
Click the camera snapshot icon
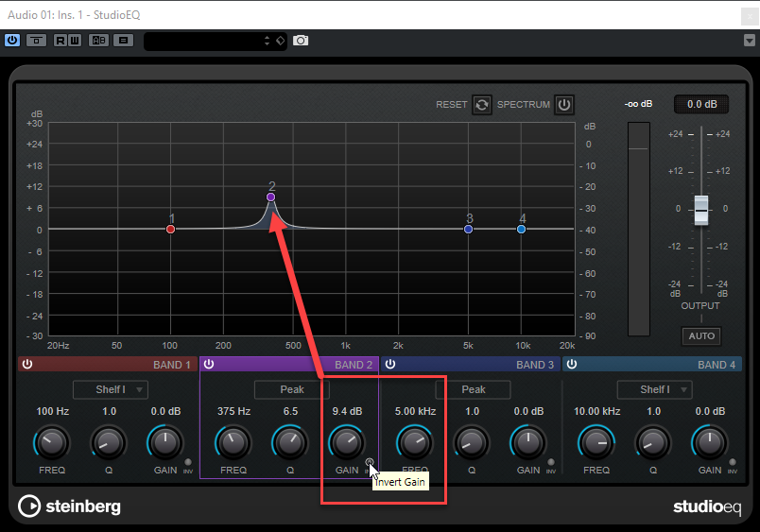click(x=301, y=41)
